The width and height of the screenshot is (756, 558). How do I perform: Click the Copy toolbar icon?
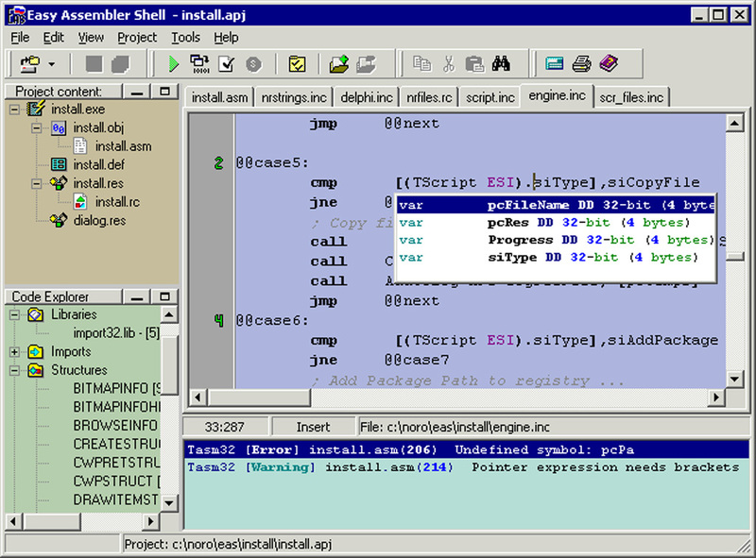tap(422, 63)
